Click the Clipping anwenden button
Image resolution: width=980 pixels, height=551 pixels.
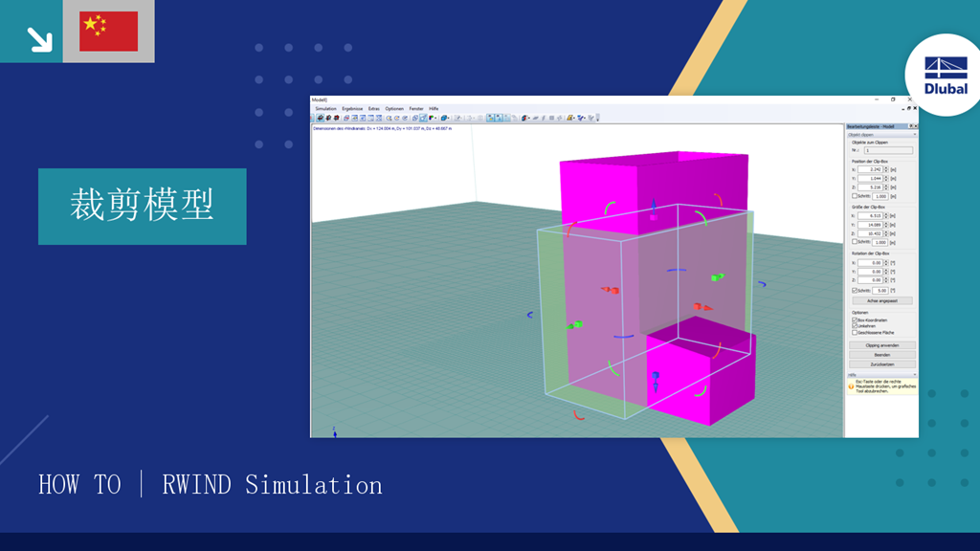click(x=881, y=345)
